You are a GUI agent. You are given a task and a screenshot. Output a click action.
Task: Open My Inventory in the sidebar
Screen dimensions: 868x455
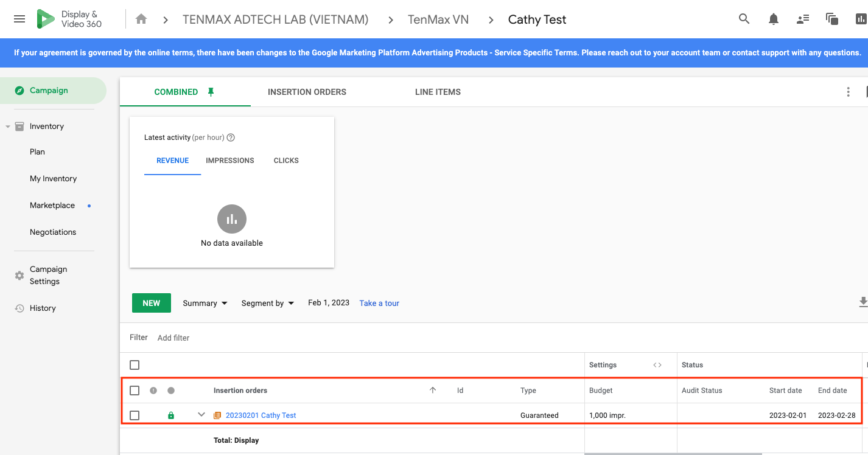tap(53, 179)
